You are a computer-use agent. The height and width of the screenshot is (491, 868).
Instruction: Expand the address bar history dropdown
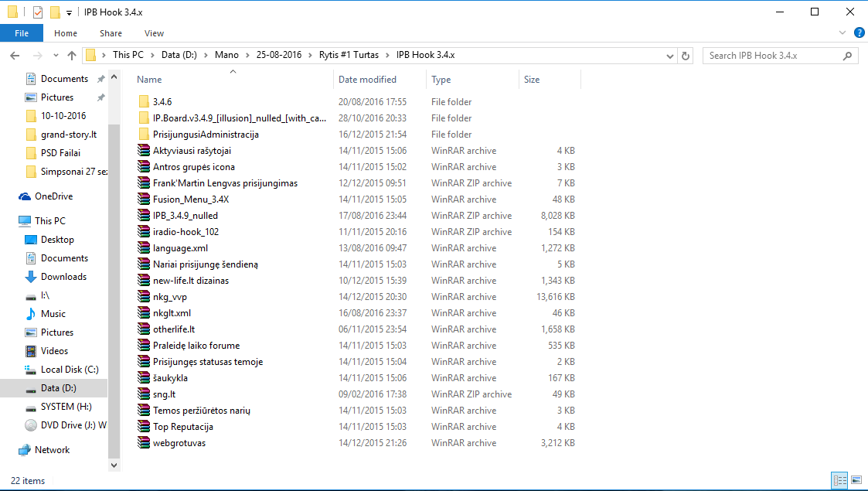[x=670, y=56]
